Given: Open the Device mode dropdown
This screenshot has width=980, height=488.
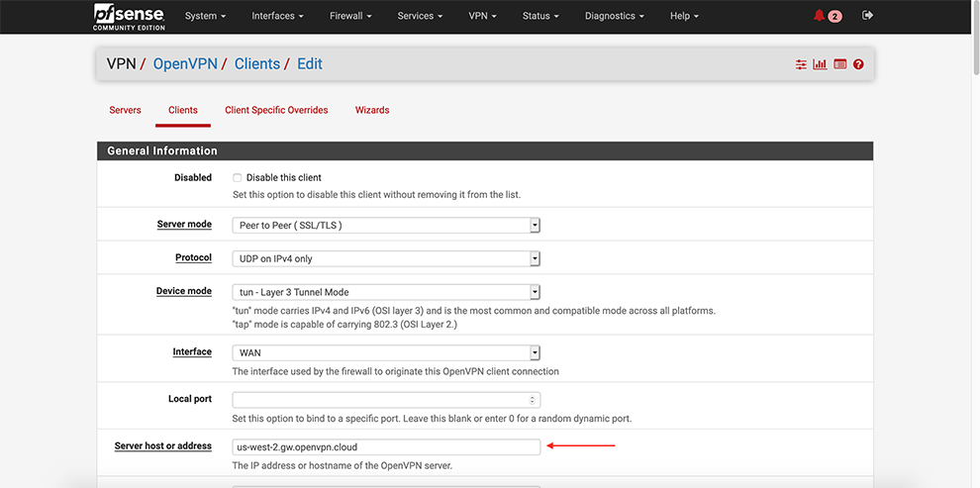Looking at the screenshot, I should pyautogui.click(x=386, y=292).
